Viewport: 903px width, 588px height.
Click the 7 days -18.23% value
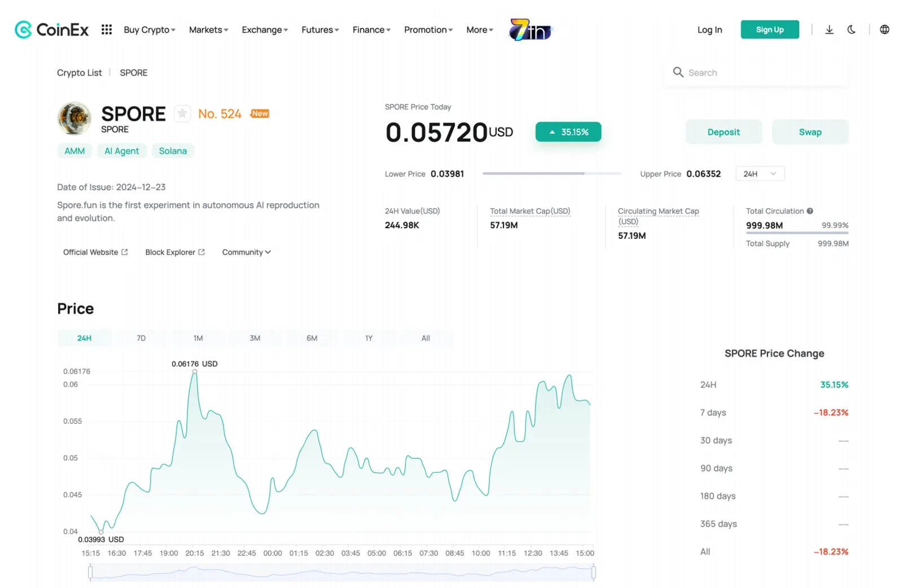pyautogui.click(x=831, y=413)
